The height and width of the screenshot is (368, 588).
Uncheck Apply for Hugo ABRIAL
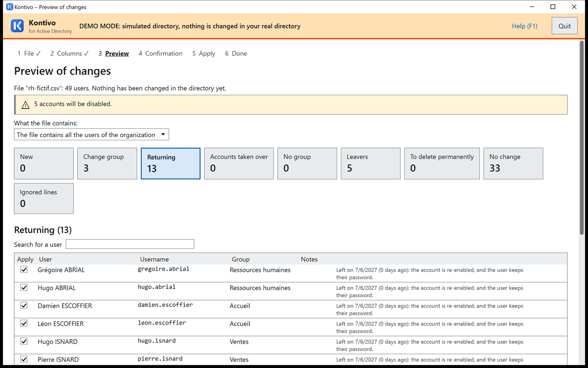(24, 288)
